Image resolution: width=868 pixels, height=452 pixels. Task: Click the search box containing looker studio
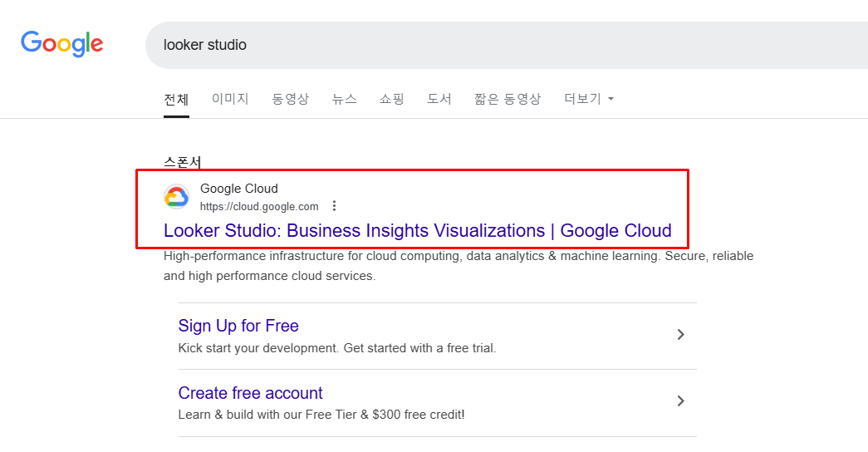(507, 45)
